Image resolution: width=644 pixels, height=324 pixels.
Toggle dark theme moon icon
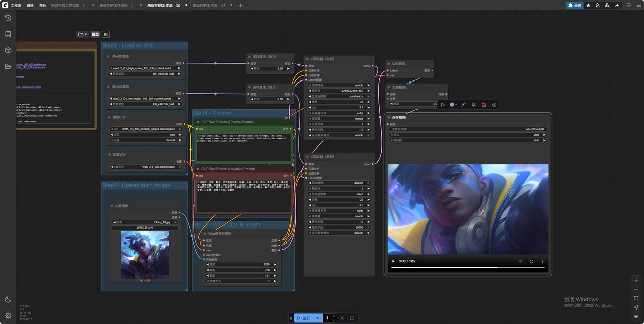[8, 300]
